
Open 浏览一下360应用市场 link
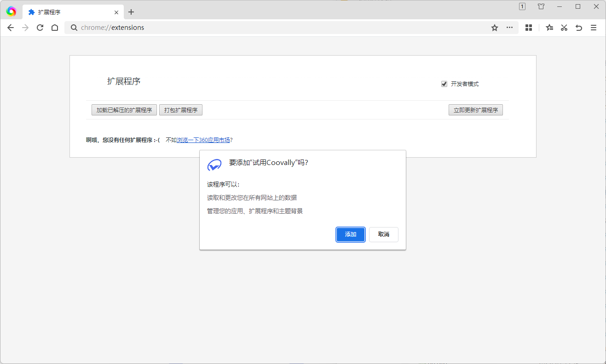pos(203,140)
